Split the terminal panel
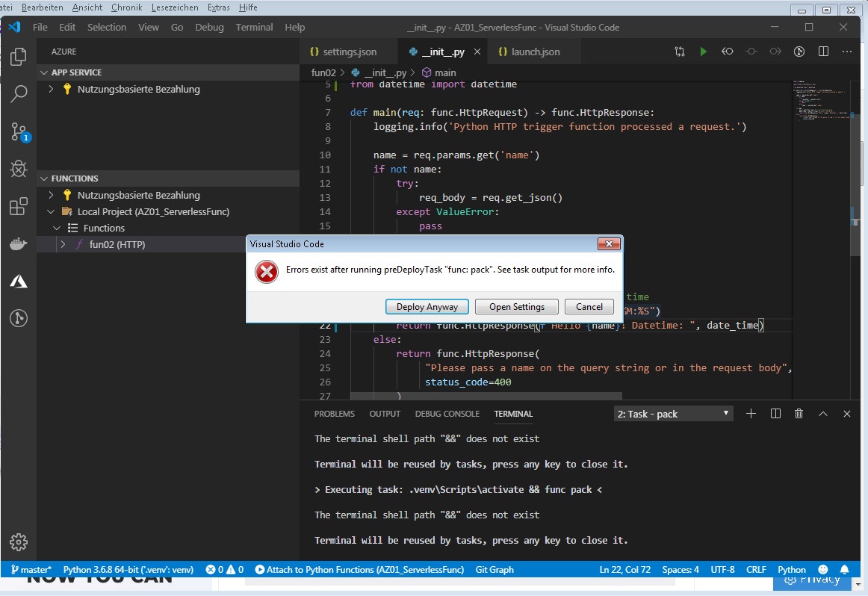The image size is (868, 596). coord(775,413)
